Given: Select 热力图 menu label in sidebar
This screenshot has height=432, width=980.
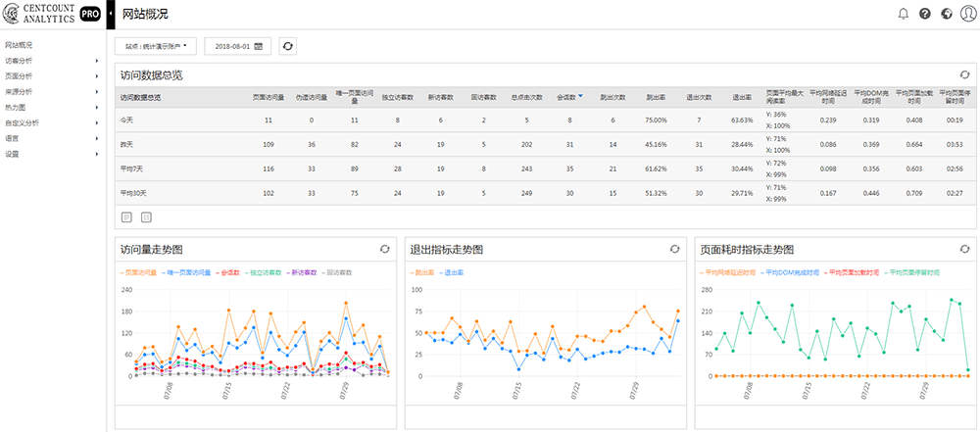Looking at the screenshot, I should [15, 108].
